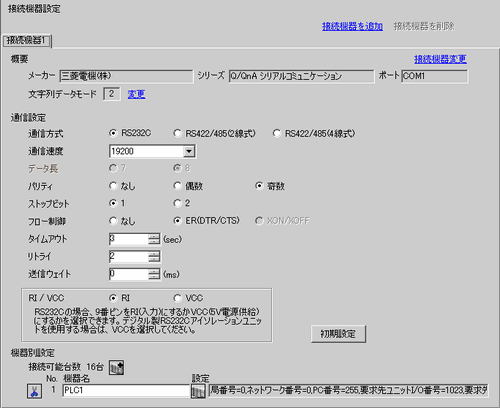Click the 初期設定 button

[x=338, y=334]
